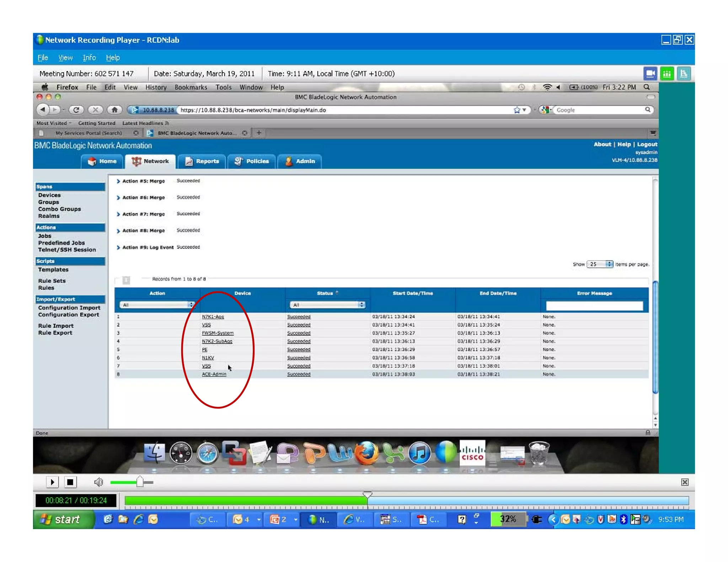This screenshot has width=728, height=562.
Task: Expand Action #5: Merge
Action: point(118,181)
